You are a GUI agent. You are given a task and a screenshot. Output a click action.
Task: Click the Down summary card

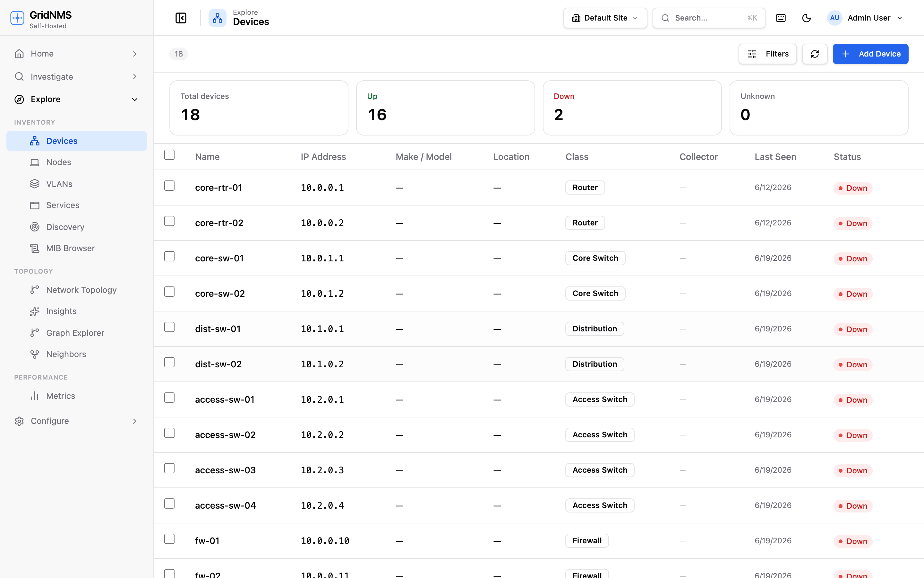632,108
